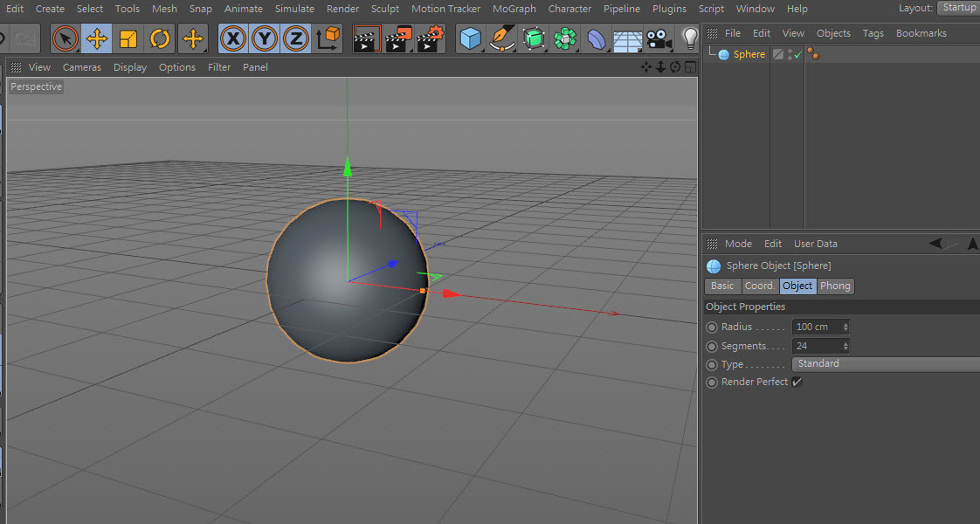Switch to the Phong tab

835,286
